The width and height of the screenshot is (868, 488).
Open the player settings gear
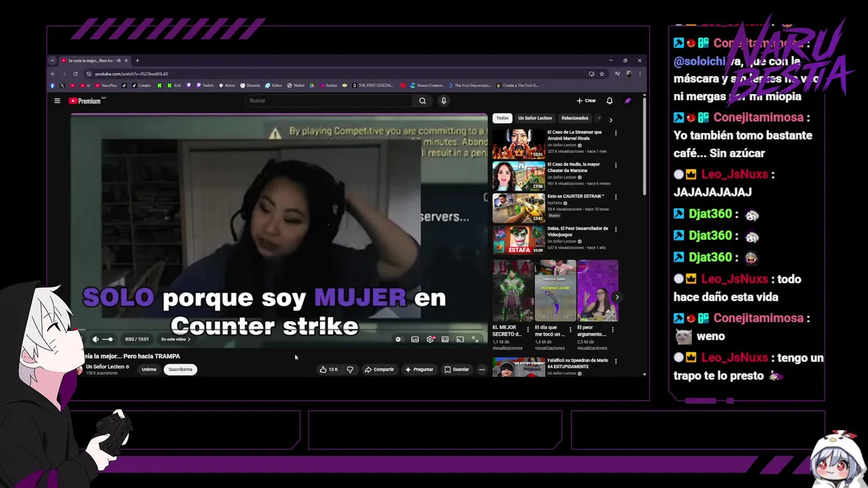click(x=430, y=339)
